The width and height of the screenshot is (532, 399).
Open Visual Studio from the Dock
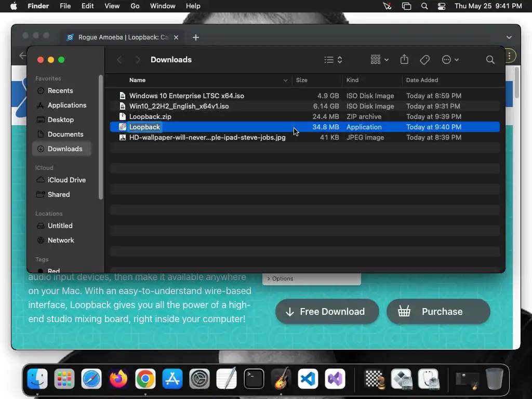pos(335,379)
